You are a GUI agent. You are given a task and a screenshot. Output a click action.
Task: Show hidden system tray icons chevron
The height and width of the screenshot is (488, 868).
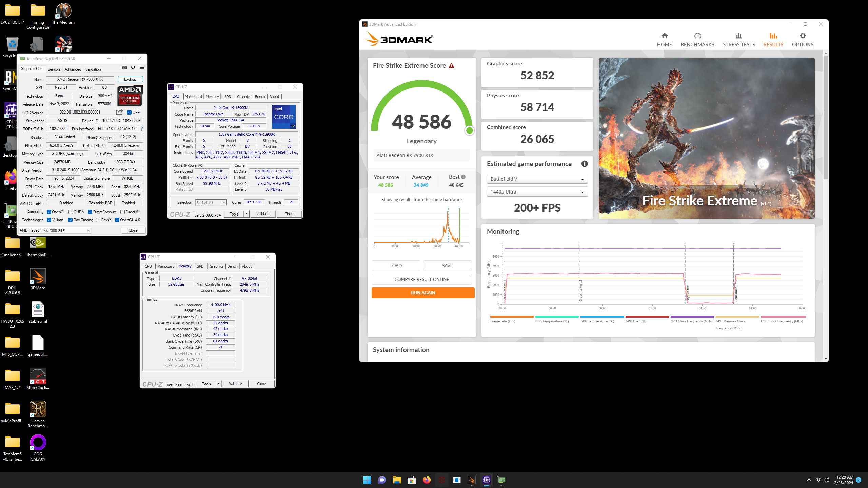point(809,480)
